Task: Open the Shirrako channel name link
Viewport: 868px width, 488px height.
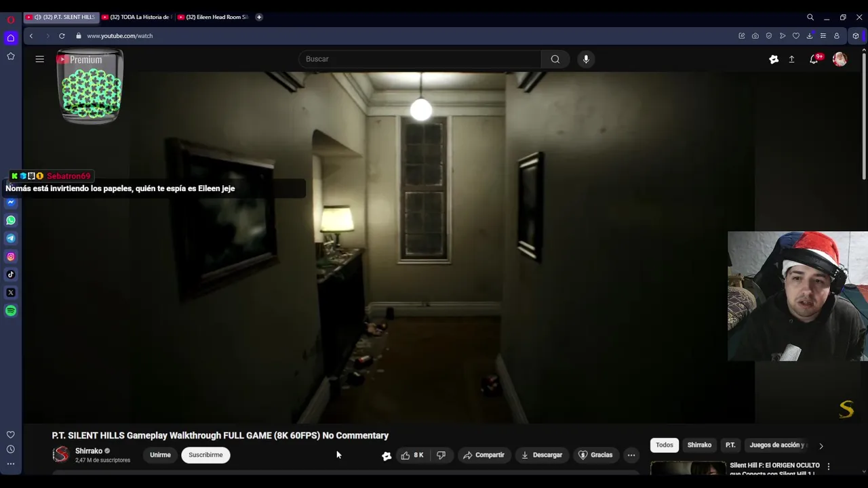Action: tap(89, 451)
